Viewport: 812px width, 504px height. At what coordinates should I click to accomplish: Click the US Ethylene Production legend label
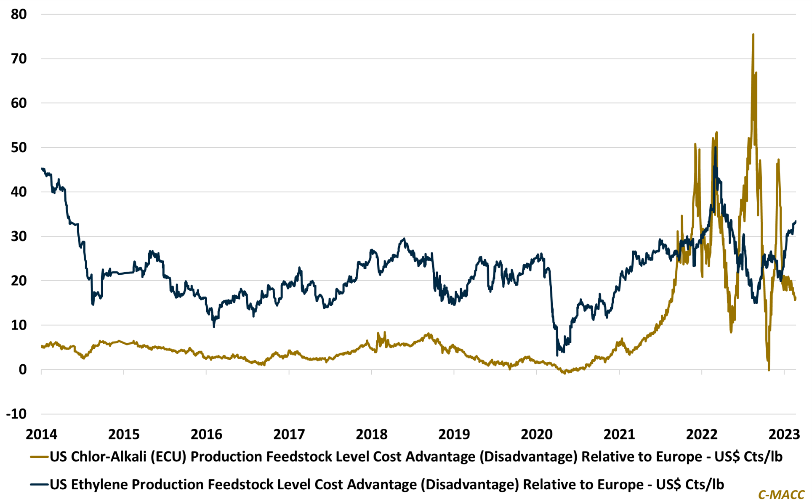pos(386,484)
